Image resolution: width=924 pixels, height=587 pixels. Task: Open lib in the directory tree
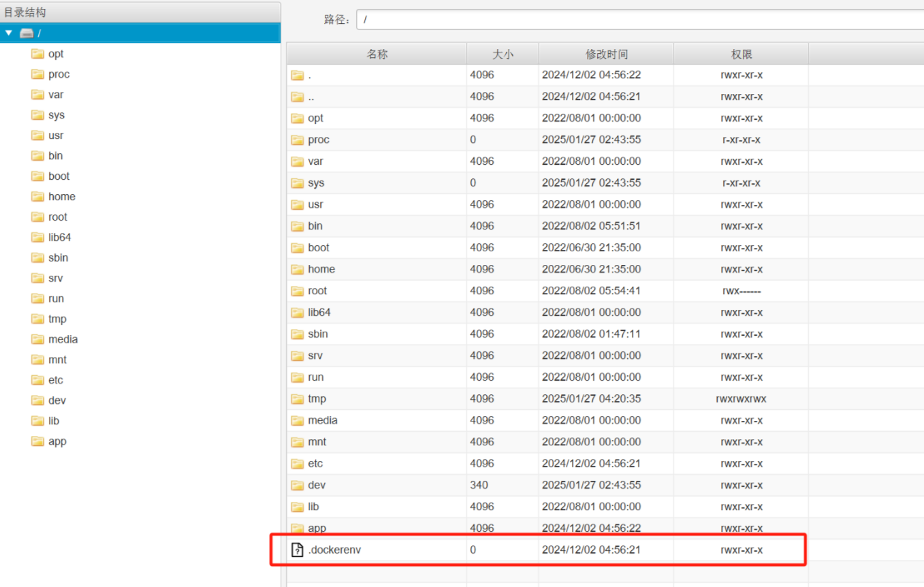coord(54,421)
